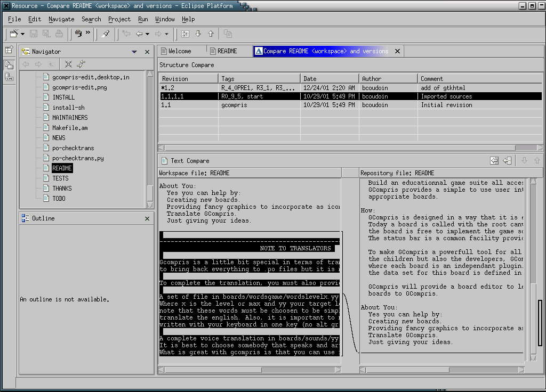Sort by the Comment column header
Screen dimensions: 546x392
point(480,79)
